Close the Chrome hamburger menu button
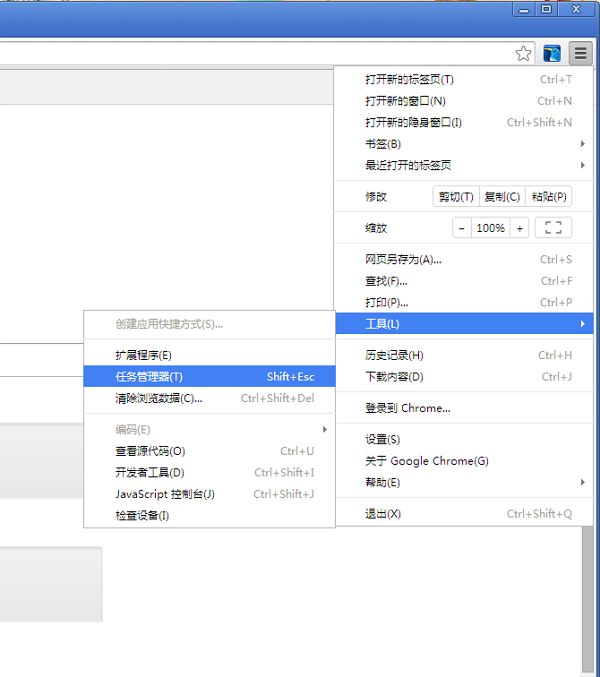 (x=580, y=54)
